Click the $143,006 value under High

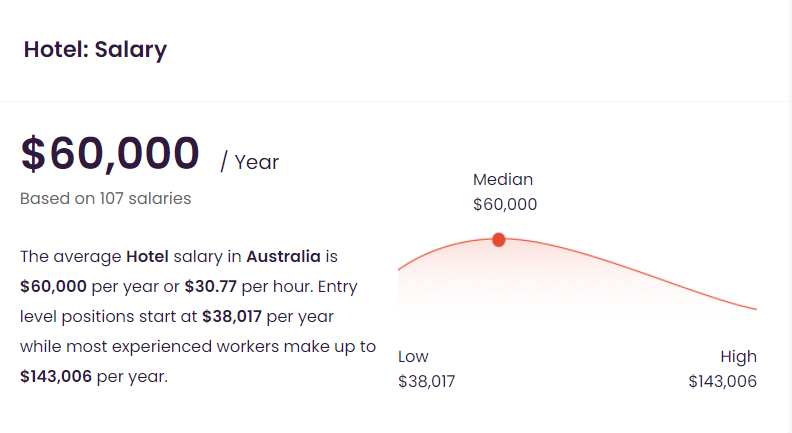(723, 381)
